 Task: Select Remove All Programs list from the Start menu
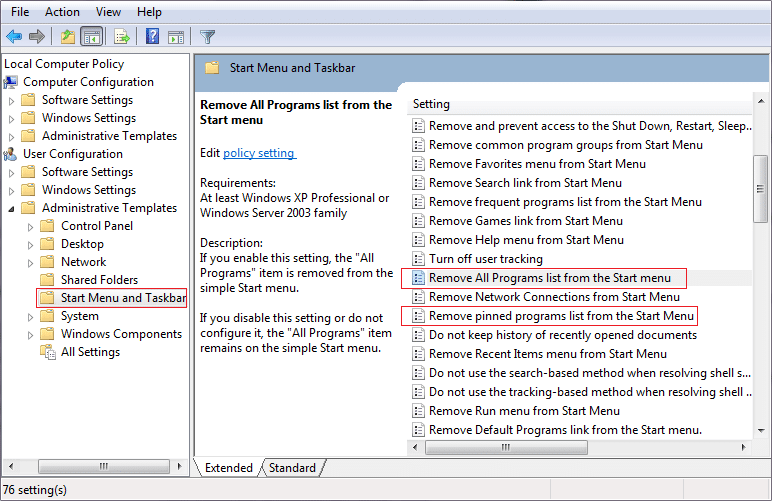[x=549, y=278]
